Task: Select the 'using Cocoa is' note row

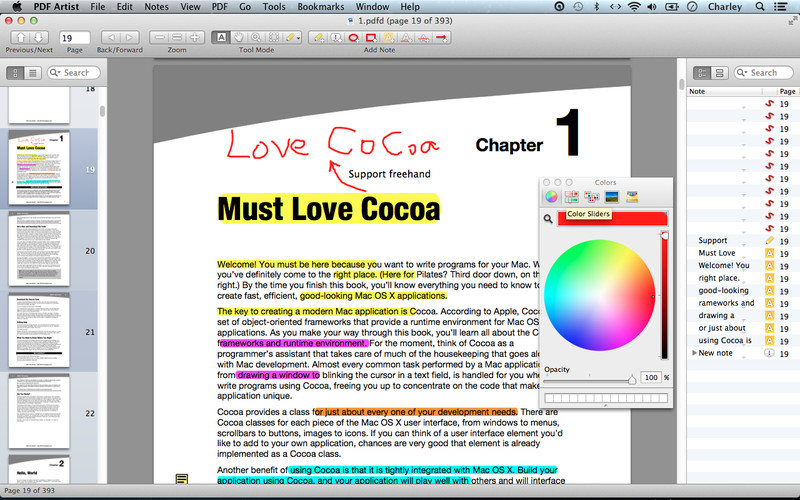Action: tap(743, 340)
